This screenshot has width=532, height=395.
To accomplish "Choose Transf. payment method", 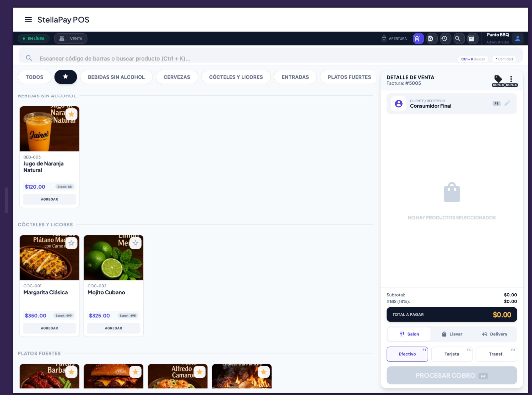I will click(x=496, y=354).
